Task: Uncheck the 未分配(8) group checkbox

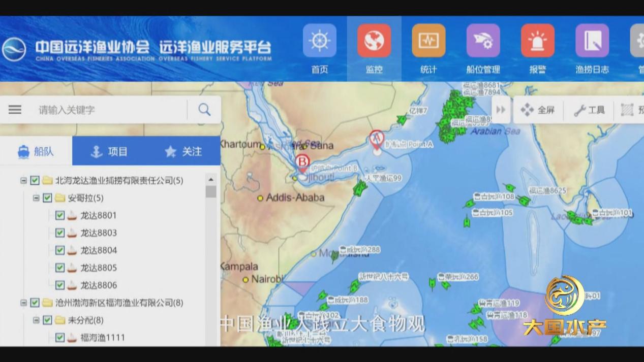Action: point(47,320)
